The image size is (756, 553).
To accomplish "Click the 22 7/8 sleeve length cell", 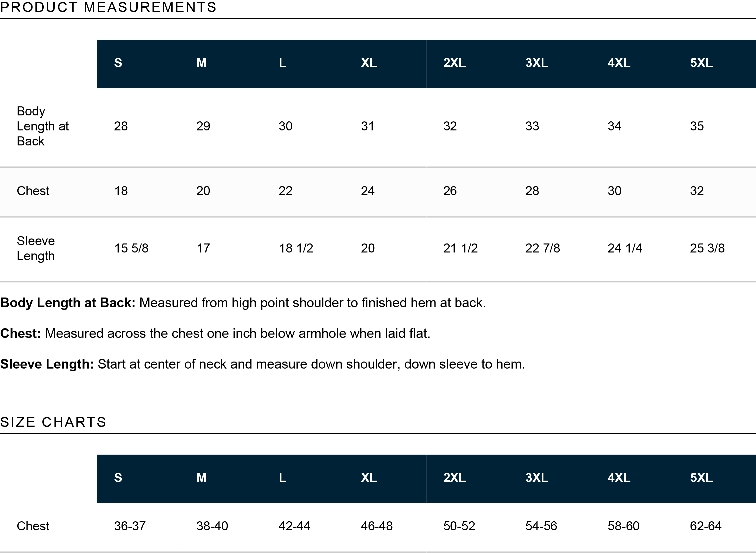I will (x=542, y=248).
